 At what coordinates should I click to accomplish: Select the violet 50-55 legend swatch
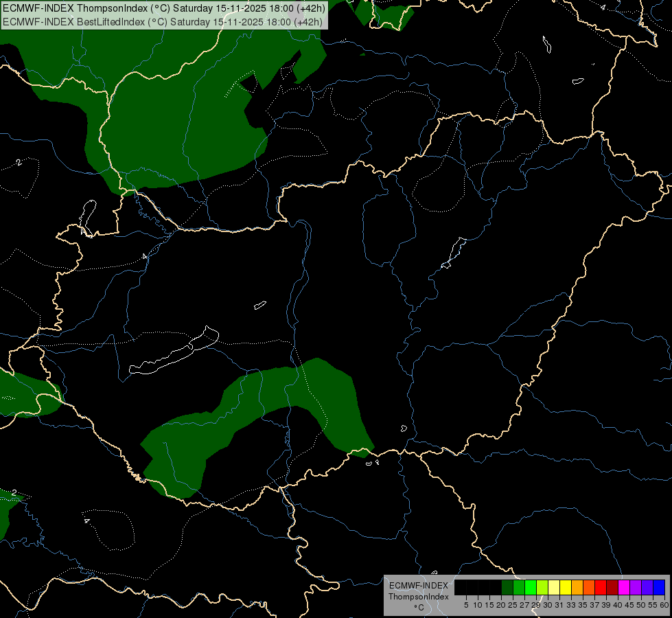[x=647, y=587]
